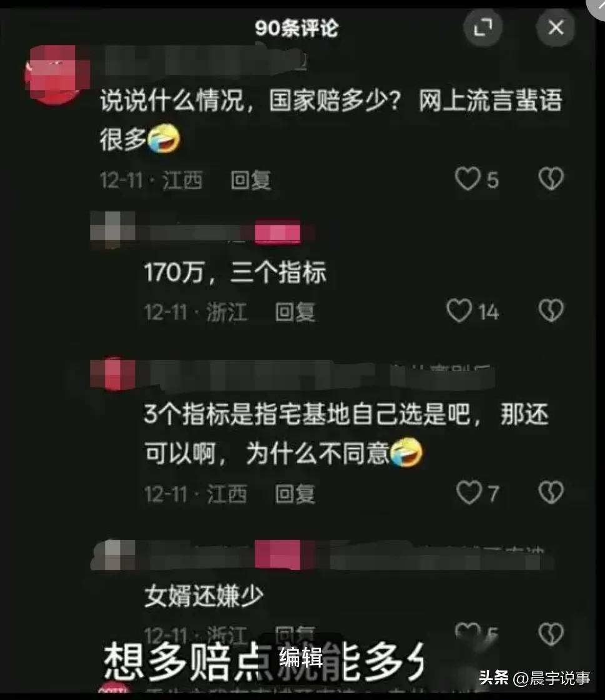The width and height of the screenshot is (605, 700).
Task: Reply to the 宅基地 comment from 江西
Action: pyautogui.click(x=295, y=494)
